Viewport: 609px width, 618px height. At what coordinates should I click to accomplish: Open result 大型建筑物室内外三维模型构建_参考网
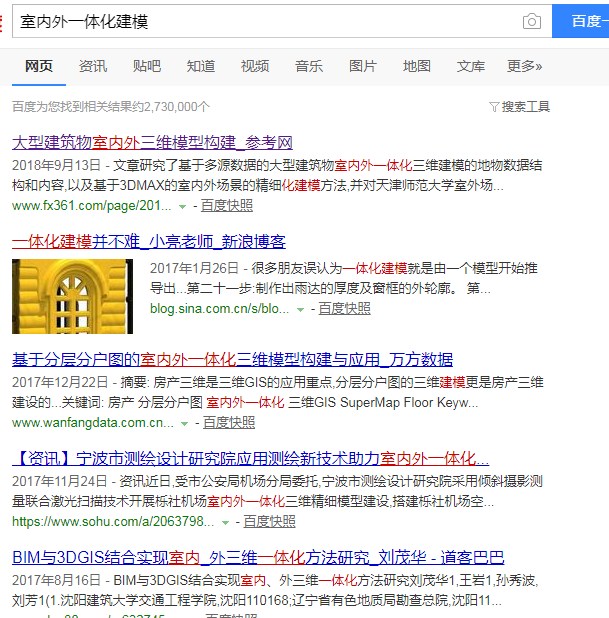click(x=152, y=142)
